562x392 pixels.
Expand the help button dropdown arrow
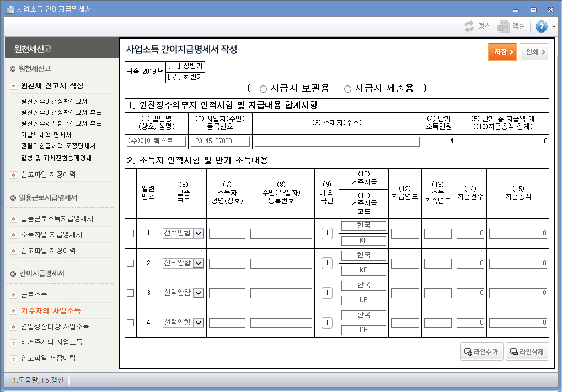[554, 25]
